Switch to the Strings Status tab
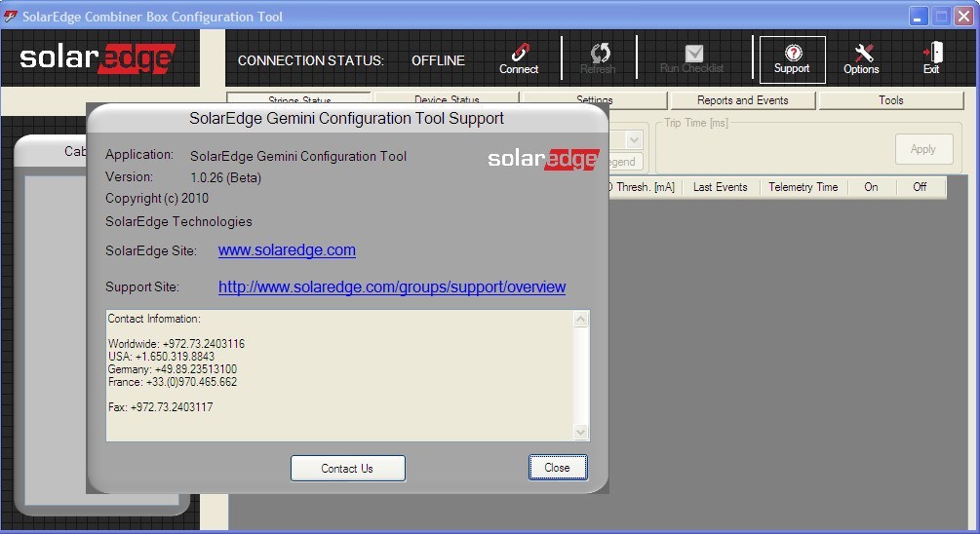The width and height of the screenshot is (980, 534). 299,98
